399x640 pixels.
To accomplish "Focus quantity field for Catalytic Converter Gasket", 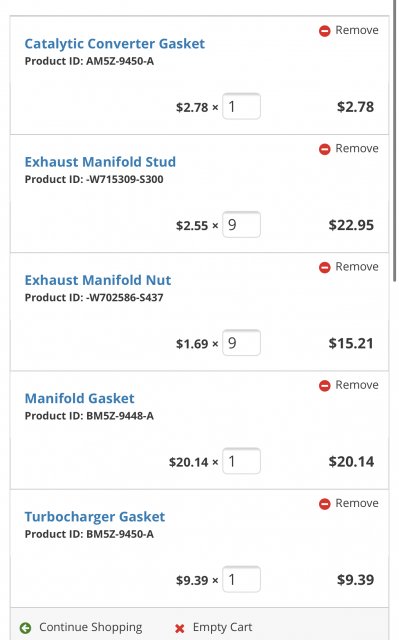I will (242, 107).
